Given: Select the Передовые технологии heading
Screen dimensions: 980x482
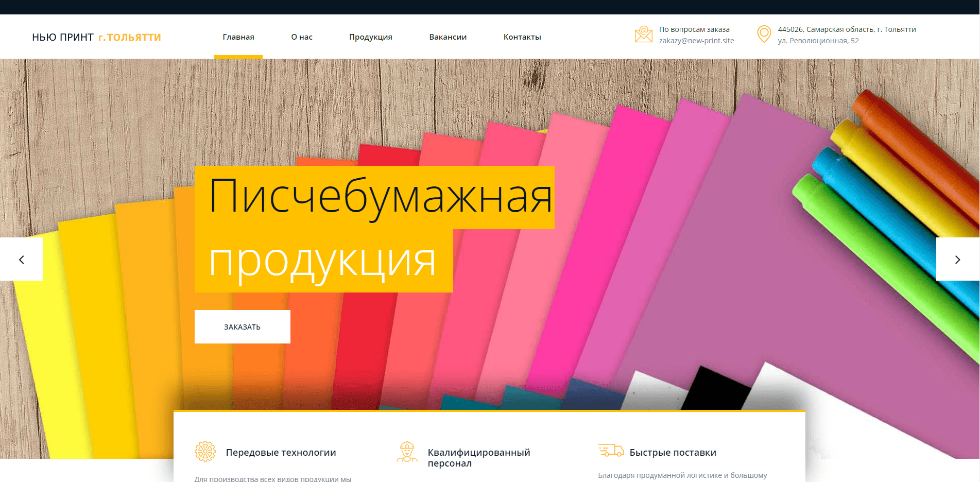Looking at the screenshot, I should pyautogui.click(x=281, y=452).
